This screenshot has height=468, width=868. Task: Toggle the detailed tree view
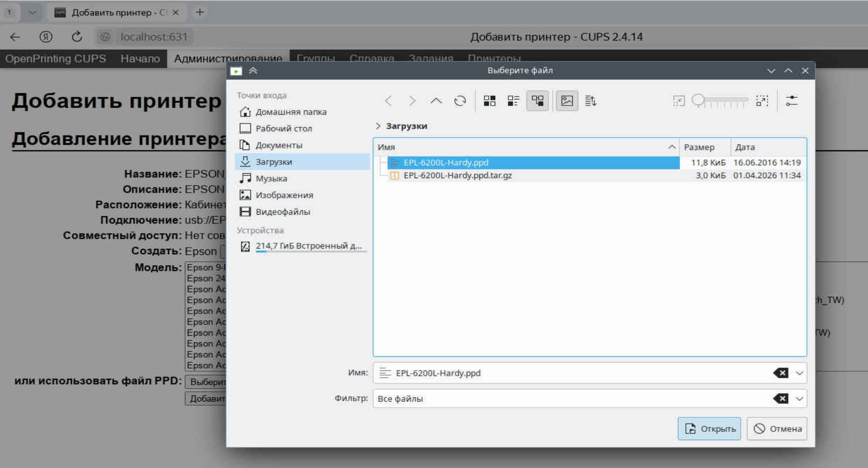pos(537,101)
